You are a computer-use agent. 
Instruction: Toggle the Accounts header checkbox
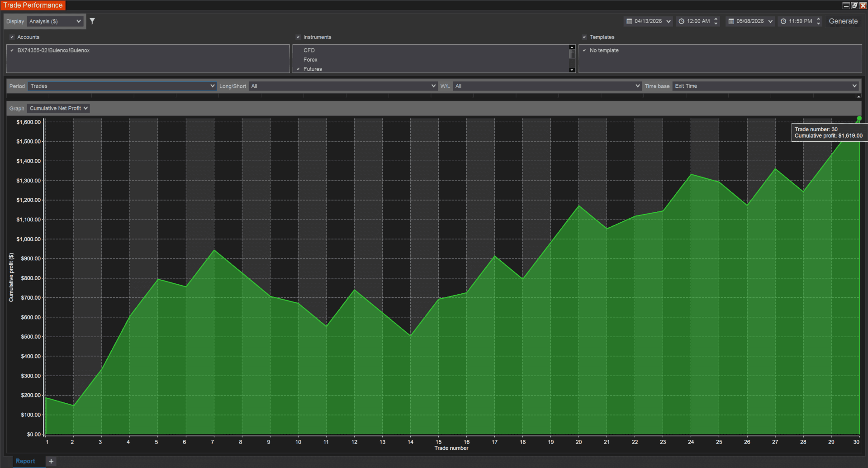[12, 37]
